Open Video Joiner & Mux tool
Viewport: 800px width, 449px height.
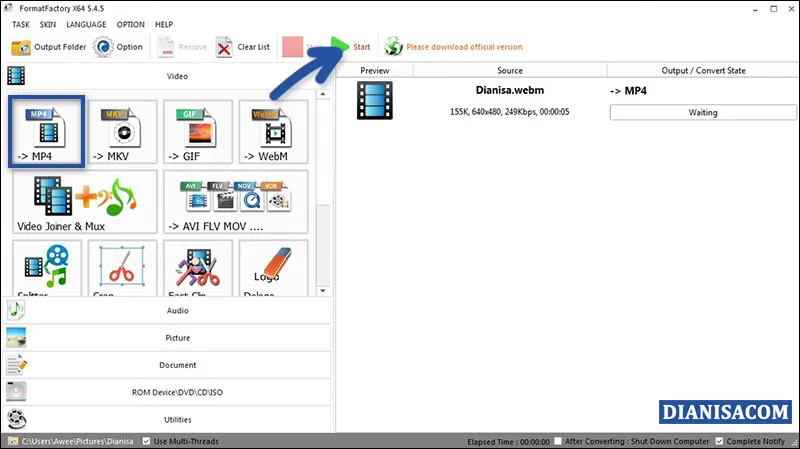(85, 202)
